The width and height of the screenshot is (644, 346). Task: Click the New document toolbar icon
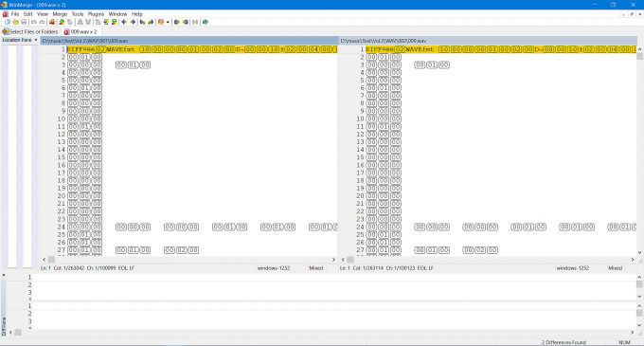click(x=8, y=22)
